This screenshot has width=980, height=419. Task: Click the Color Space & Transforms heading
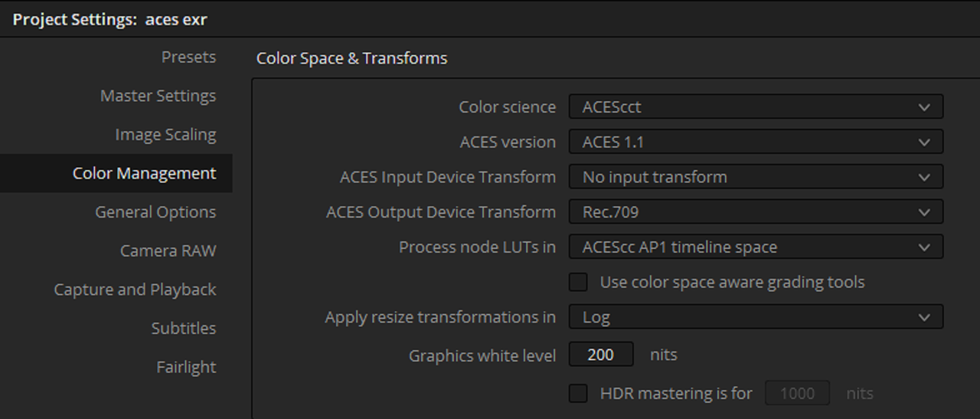point(351,58)
